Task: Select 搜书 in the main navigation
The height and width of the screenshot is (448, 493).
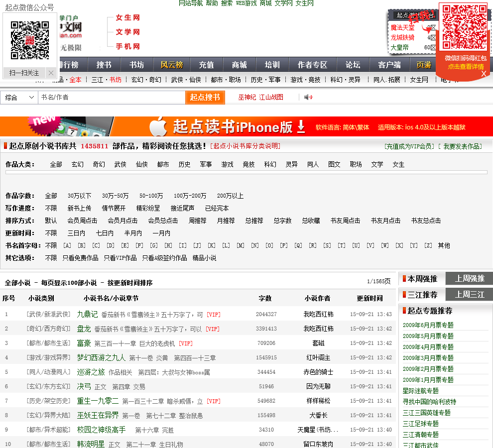Action: [x=104, y=65]
